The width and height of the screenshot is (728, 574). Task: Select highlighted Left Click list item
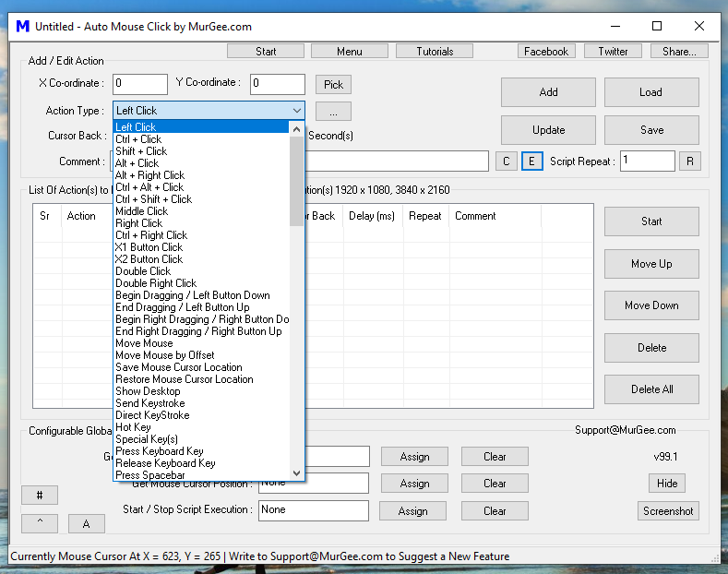(201, 127)
